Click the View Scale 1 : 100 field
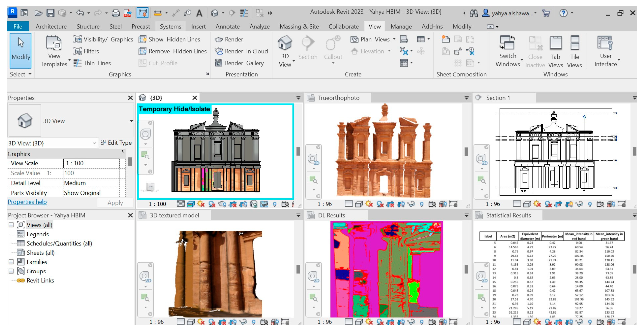 [91, 163]
